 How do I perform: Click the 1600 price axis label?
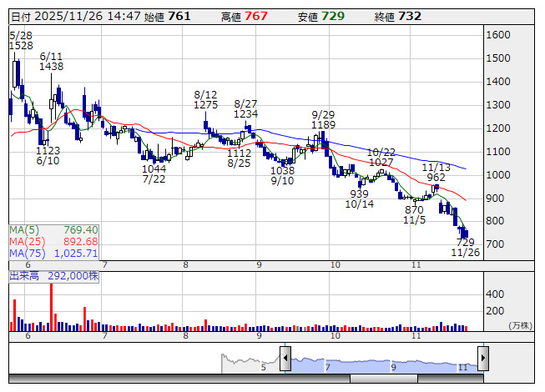point(498,35)
